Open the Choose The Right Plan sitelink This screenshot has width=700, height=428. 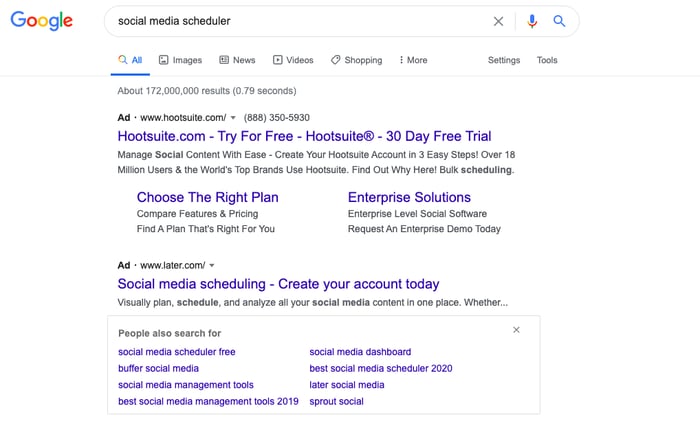click(x=207, y=197)
